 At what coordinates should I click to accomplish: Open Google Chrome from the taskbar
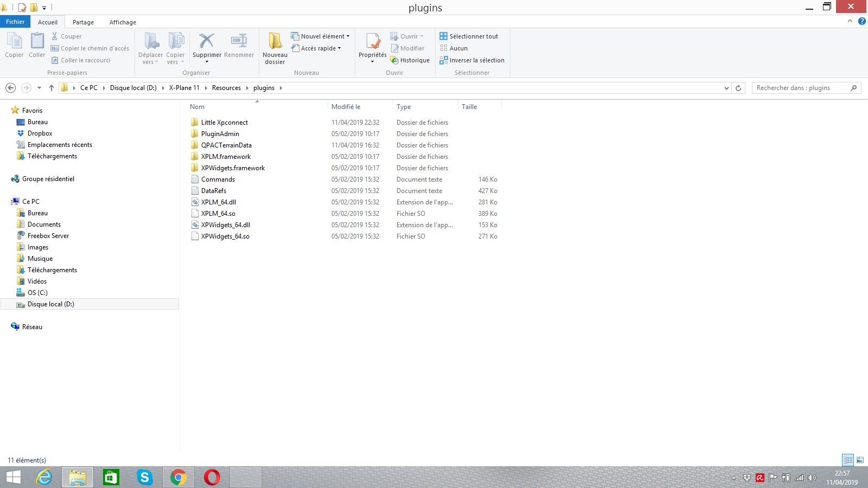(178, 478)
